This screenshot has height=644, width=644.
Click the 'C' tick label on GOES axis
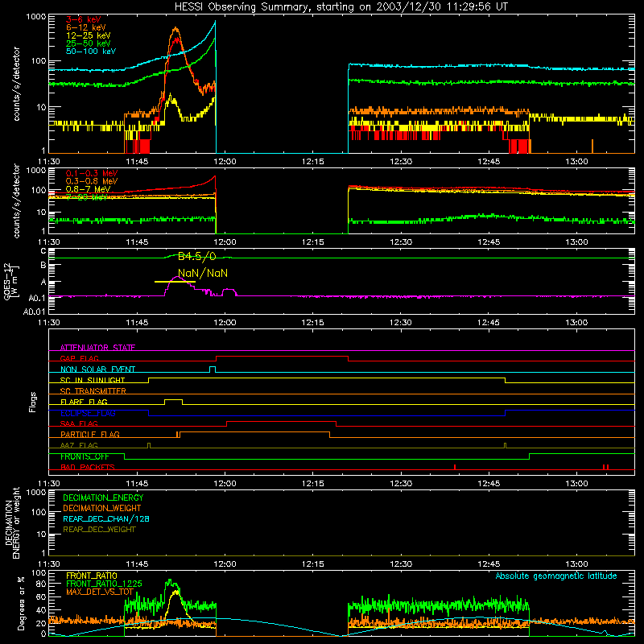43,251
